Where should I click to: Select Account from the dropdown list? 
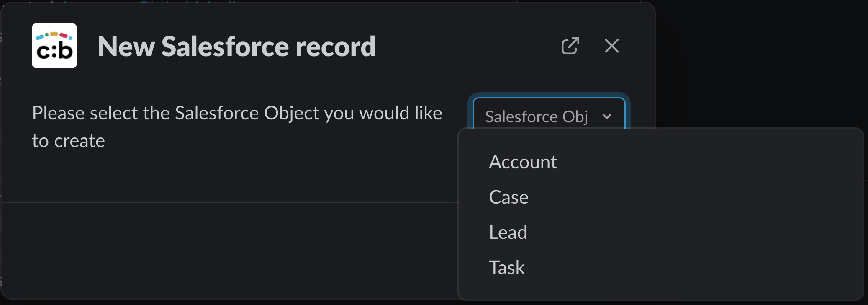[523, 162]
